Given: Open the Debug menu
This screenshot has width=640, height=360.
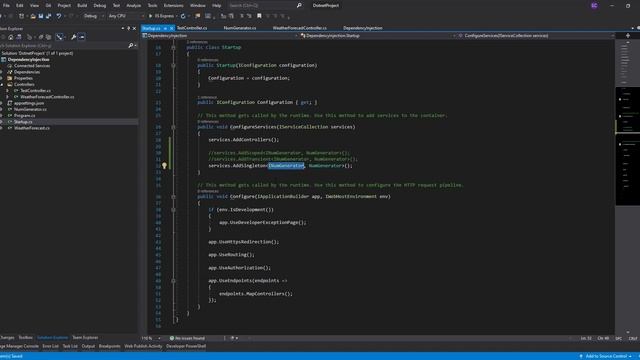Looking at the screenshot, I should point(100,5).
